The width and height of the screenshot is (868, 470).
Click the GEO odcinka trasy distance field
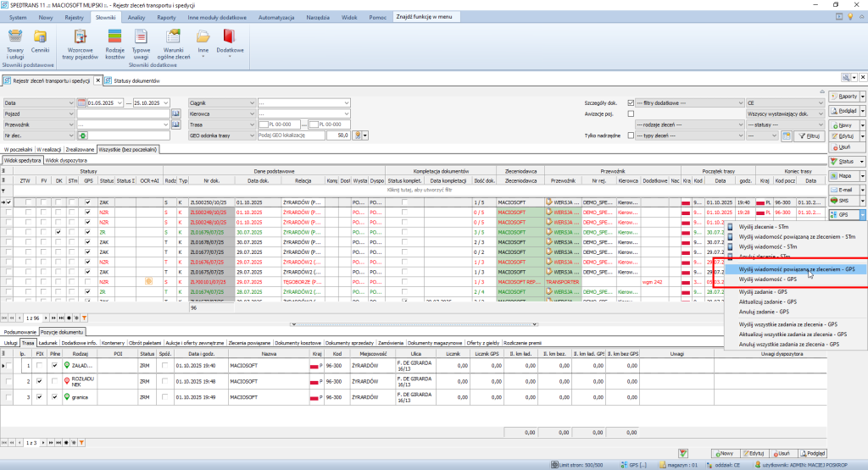[337, 135]
